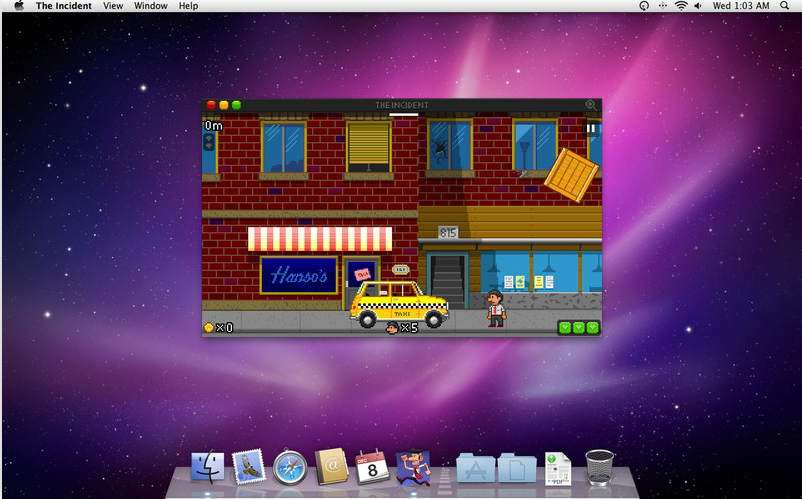Open the Applications folder stack in Dock
Image resolution: width=802 pixels, height=499 pixels.
point(476,467)
